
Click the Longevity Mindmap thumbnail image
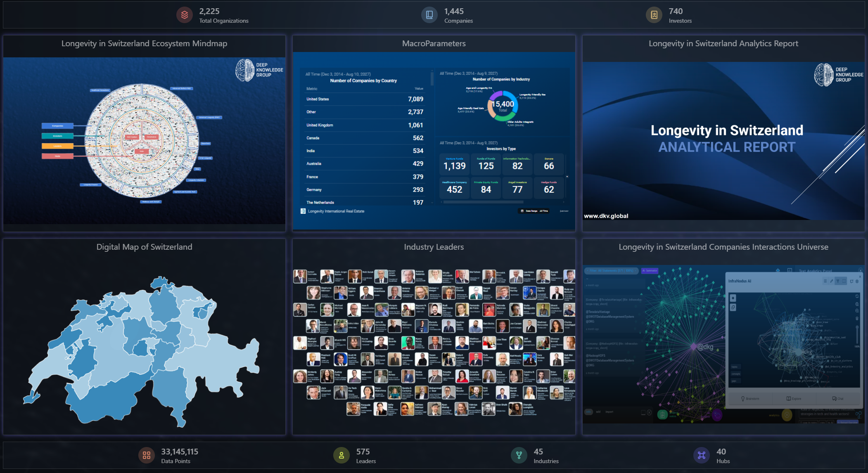pyautogui.click(x=144, y=140)
